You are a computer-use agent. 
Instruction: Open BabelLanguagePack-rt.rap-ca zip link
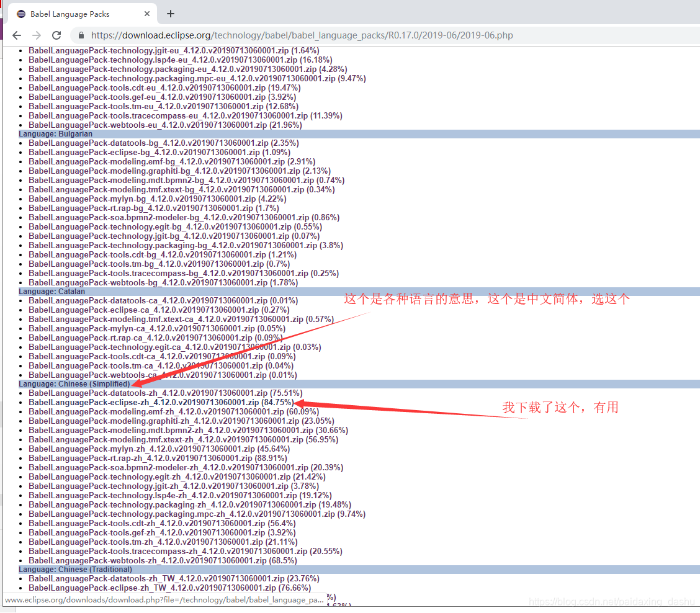156,338
